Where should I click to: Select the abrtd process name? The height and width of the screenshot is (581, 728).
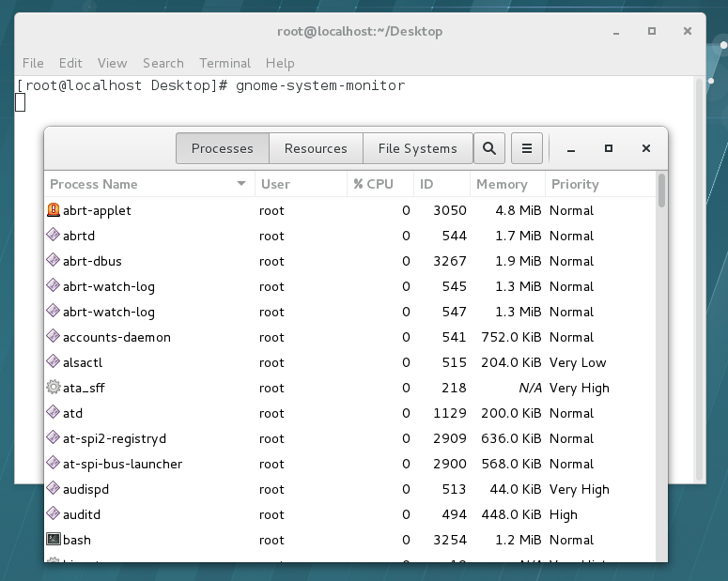[79, 236]
